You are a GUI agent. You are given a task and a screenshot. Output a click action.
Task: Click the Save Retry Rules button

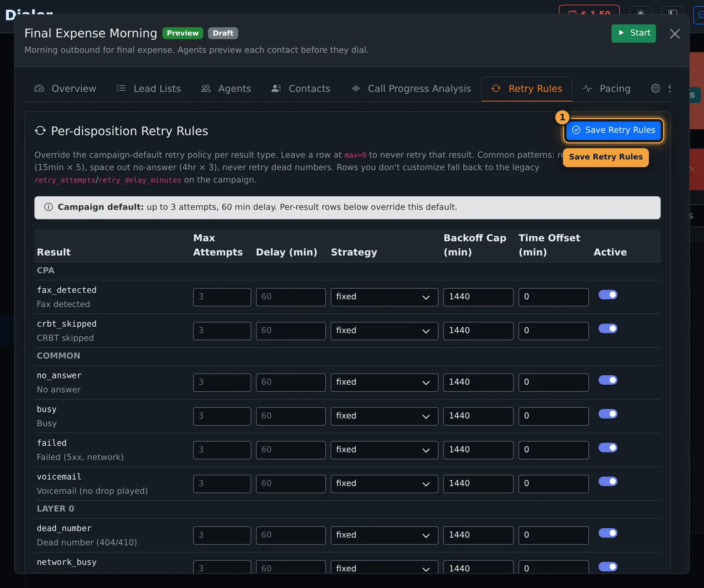coord(614,130)
